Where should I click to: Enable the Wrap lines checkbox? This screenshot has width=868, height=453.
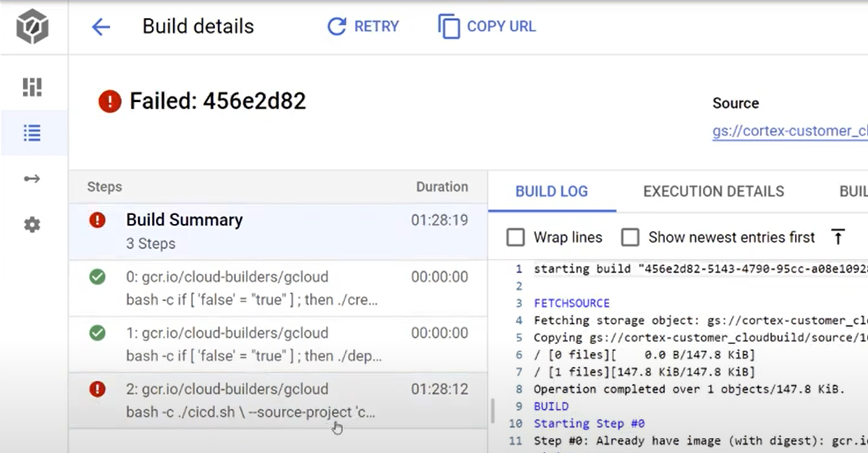(515, 237)
